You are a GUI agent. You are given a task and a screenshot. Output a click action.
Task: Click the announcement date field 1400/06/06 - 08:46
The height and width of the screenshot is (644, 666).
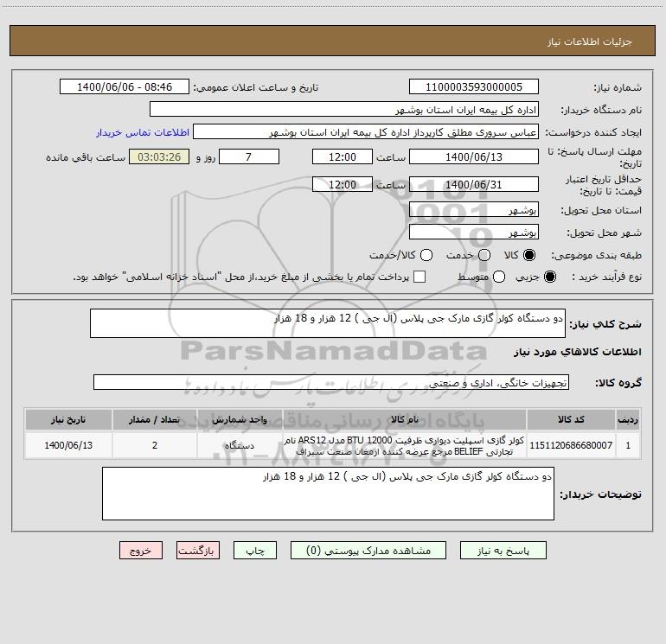point(125,86)
